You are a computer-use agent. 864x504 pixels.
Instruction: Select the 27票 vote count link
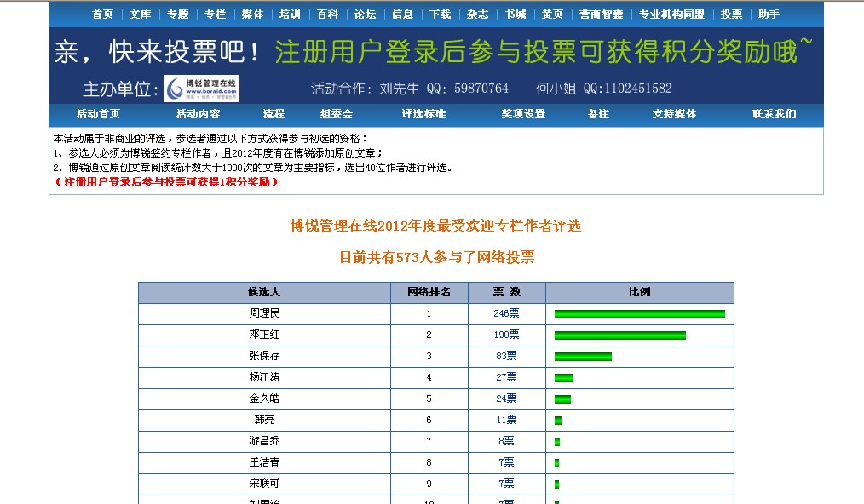pos(506,377)
